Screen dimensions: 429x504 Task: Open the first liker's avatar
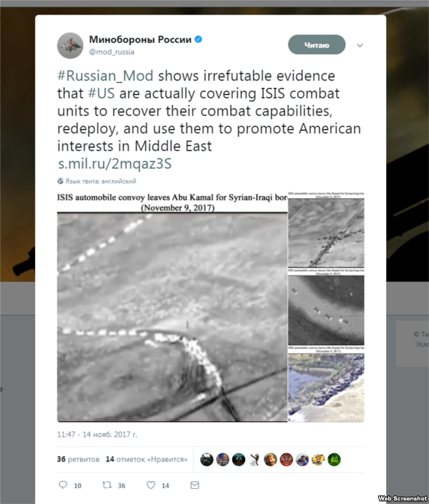click(x=207, y=460)
